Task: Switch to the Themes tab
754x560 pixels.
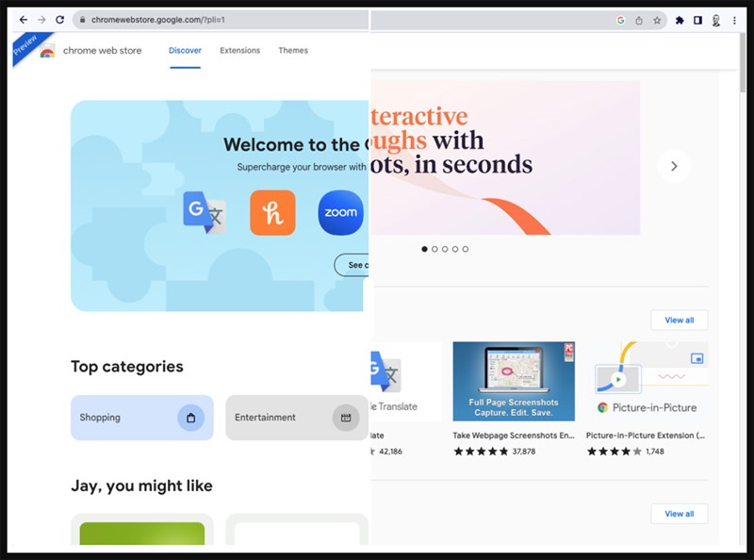Action: 293,50
